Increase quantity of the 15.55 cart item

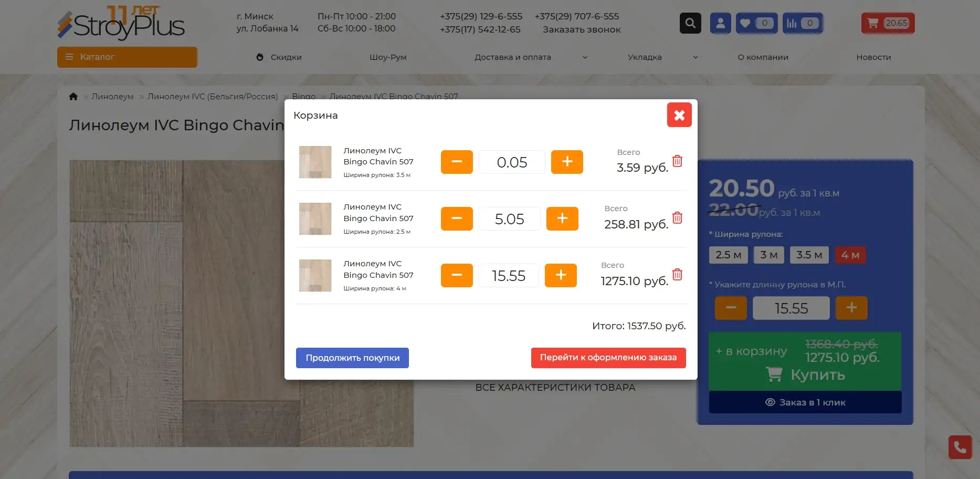(561, 275)
